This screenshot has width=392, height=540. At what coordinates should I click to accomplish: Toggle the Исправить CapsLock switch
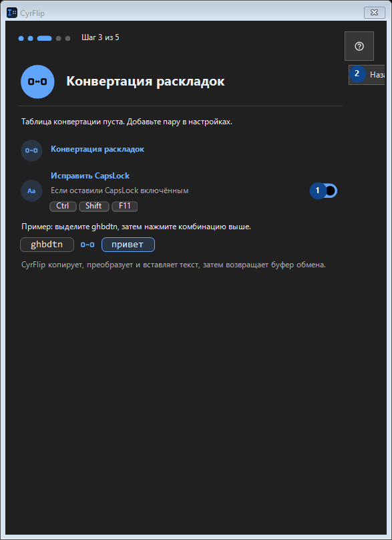point(323,190)
